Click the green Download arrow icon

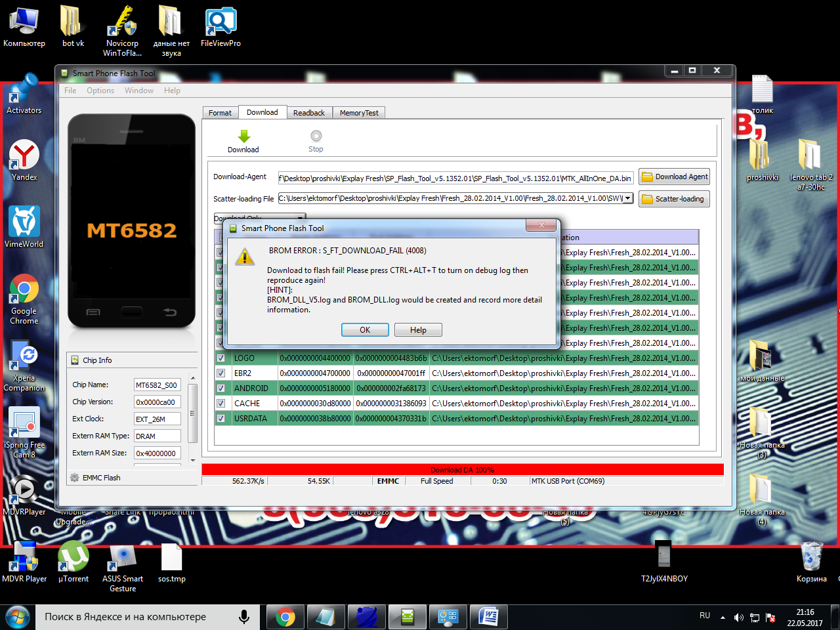click(x=243, y=136)
